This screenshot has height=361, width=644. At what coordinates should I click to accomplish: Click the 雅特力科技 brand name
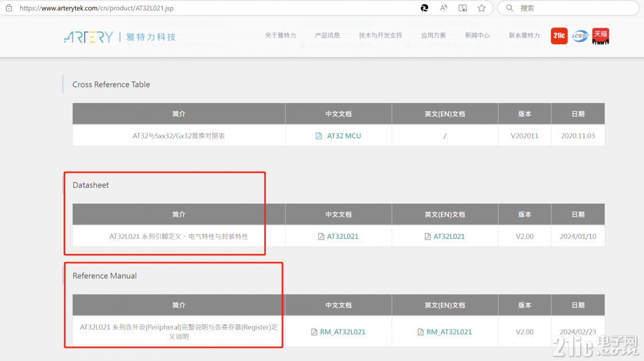(151, 37)
